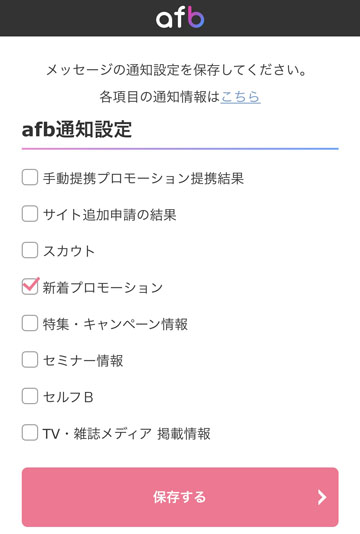
Task: Click the afb通知設定 heading
Action: (77, 129)
